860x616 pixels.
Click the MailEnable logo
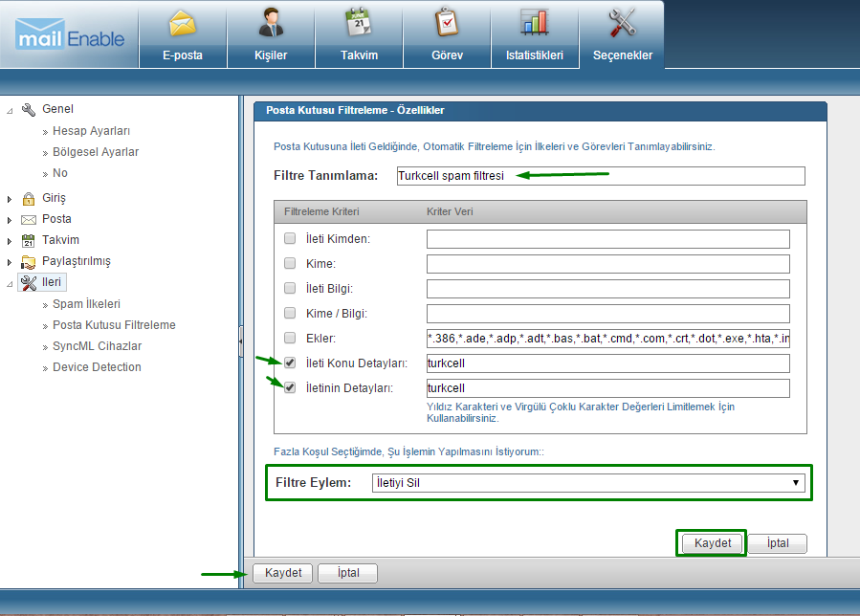click(x=70, y=34)
